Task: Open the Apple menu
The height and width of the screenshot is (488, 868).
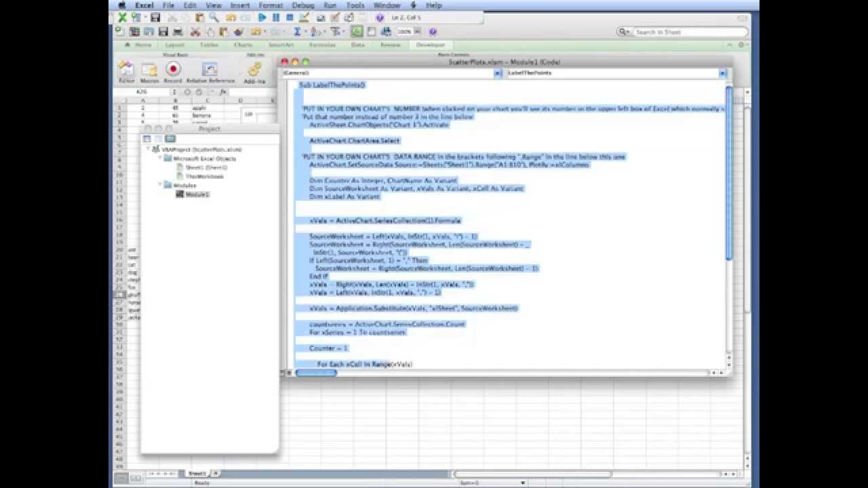Action: [122, 5]
